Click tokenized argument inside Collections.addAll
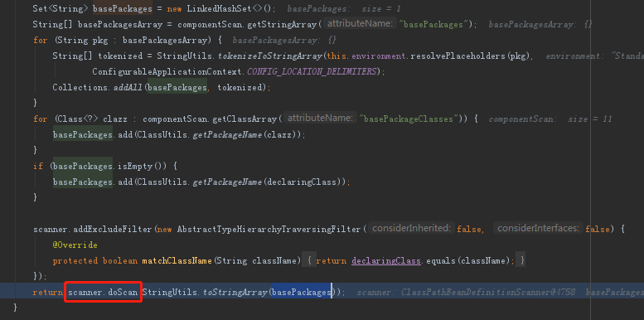Image resolution: width=644 pixels, height=320 pixels. pos(239,87)
